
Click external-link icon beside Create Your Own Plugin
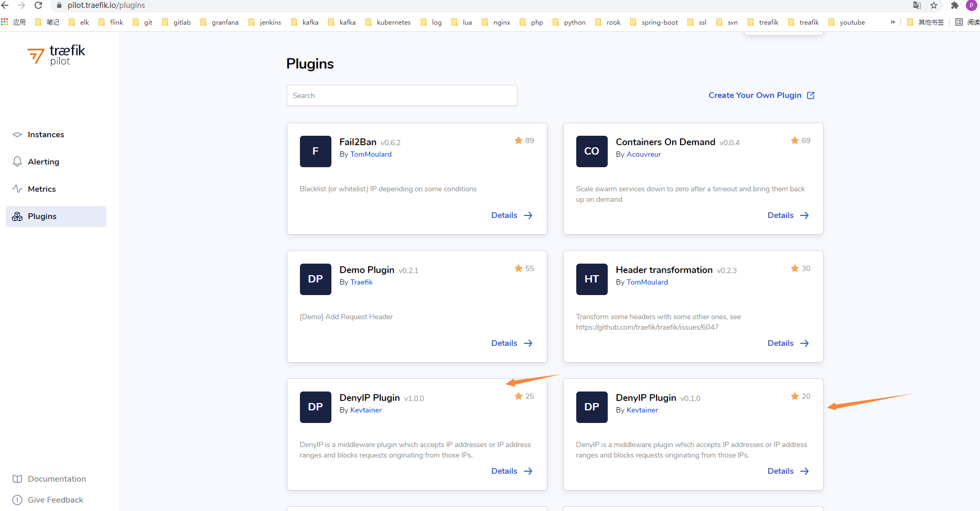tap(811, 95)
